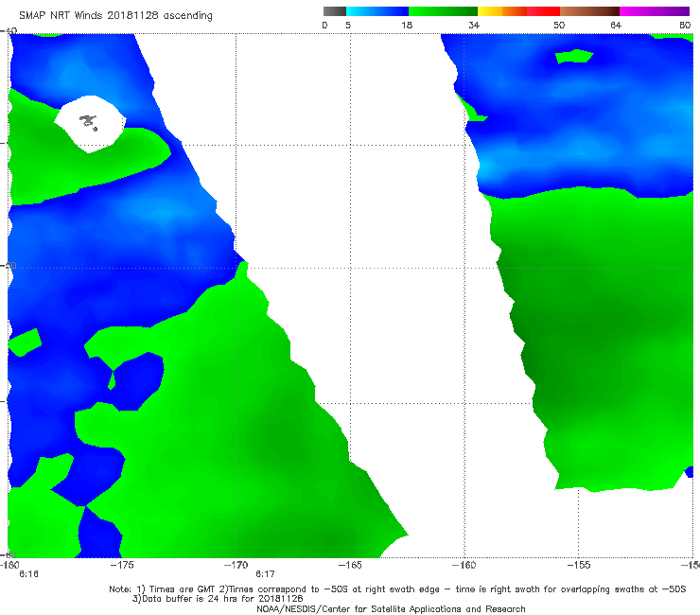700x615 pixels.
Task: Click the longitude label '-170'
Action: pos(236,565)
